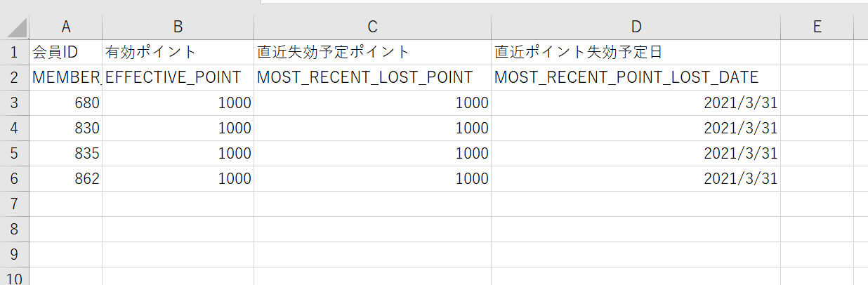Click the 直近失効予定ポイント cell
The height and width of the screenshot is (285, 868).
[x=372, y=52]
